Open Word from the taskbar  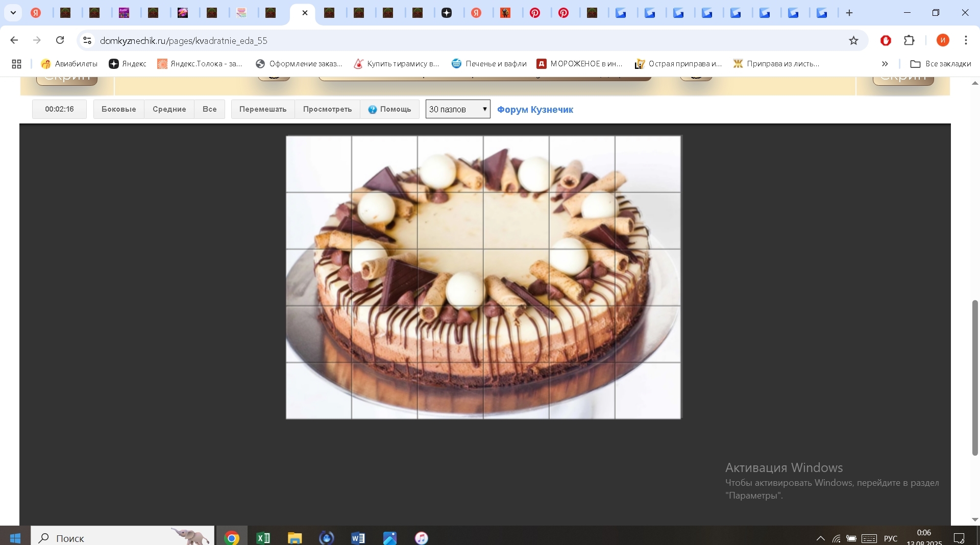358,538
